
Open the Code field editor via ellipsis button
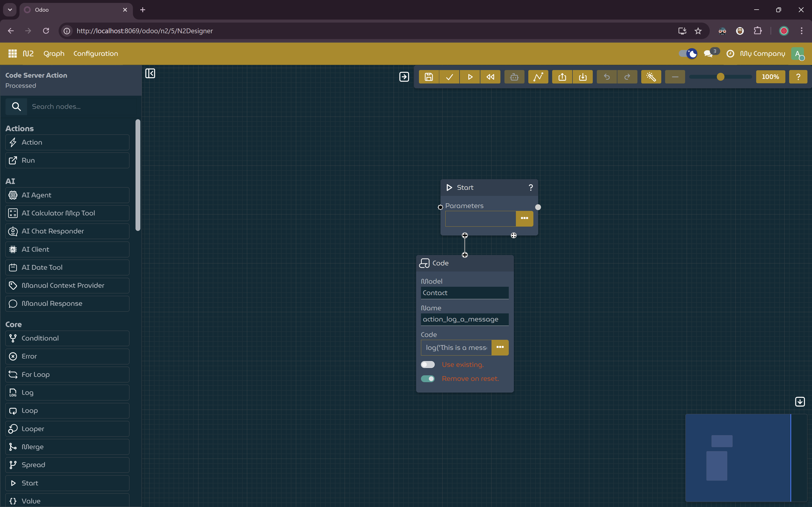[x=500, y=347]
